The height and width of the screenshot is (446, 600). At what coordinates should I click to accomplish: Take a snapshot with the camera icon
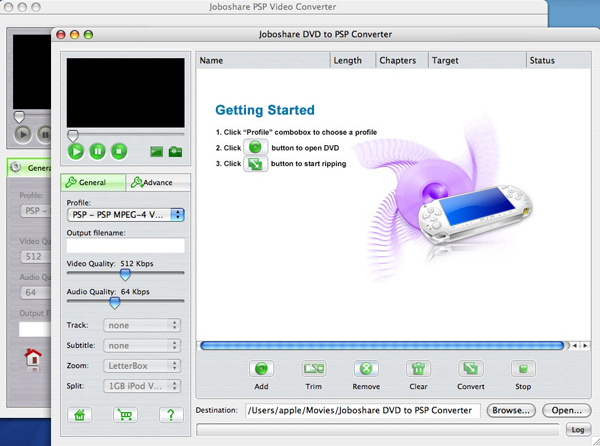point(175,151)
